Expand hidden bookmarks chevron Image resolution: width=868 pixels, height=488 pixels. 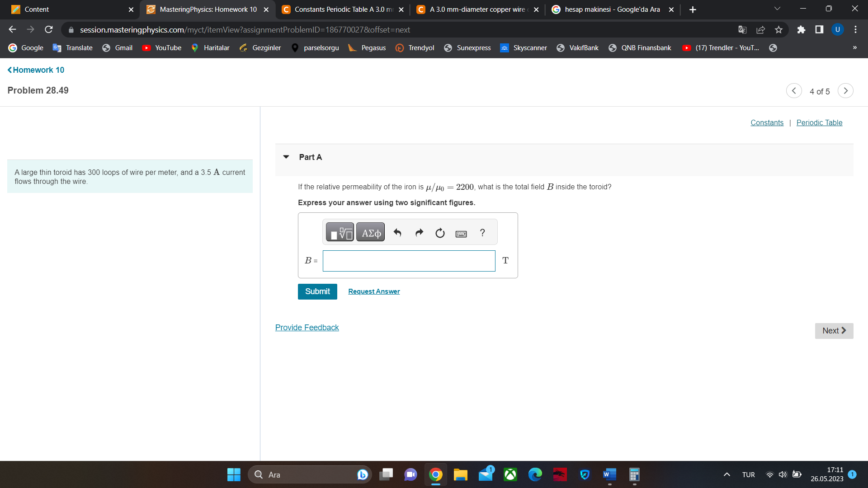[x=854, y=48]
